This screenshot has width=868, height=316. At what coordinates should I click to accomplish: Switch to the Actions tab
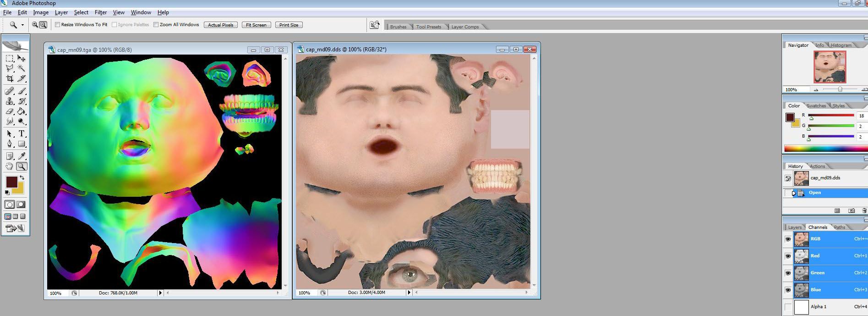coord(818,166)
